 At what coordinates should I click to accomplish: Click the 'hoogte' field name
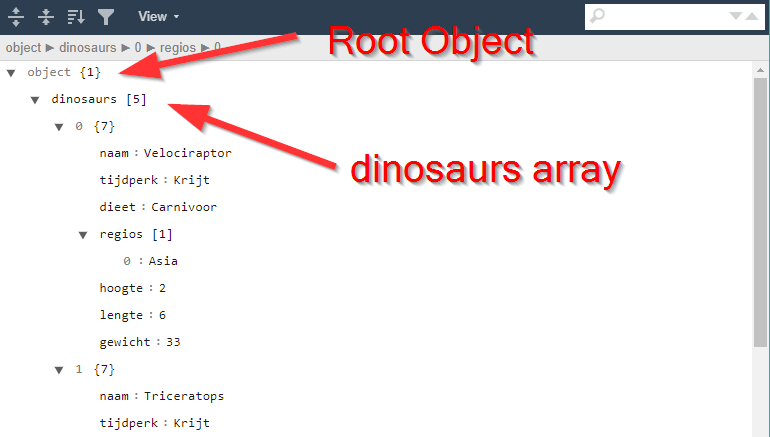(121, 288)
